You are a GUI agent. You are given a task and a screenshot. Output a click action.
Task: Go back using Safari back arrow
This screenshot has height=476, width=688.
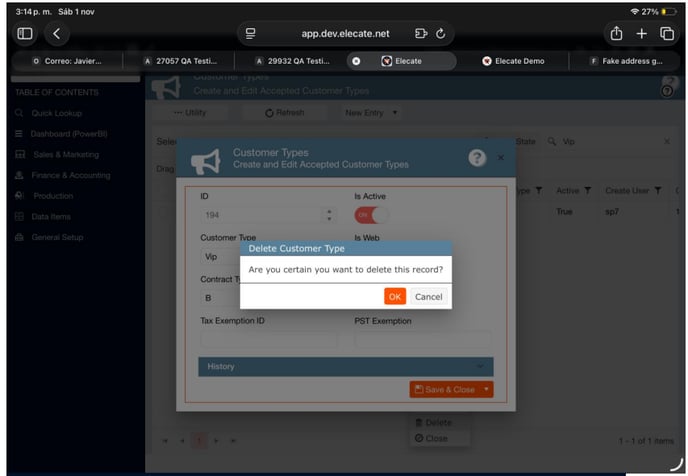56,33
